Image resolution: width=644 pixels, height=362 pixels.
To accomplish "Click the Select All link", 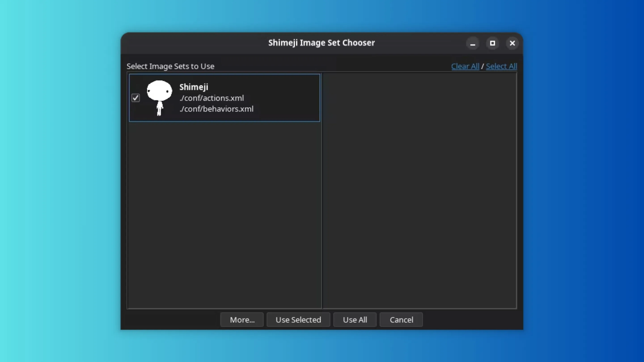I will [x=501, y=66].
